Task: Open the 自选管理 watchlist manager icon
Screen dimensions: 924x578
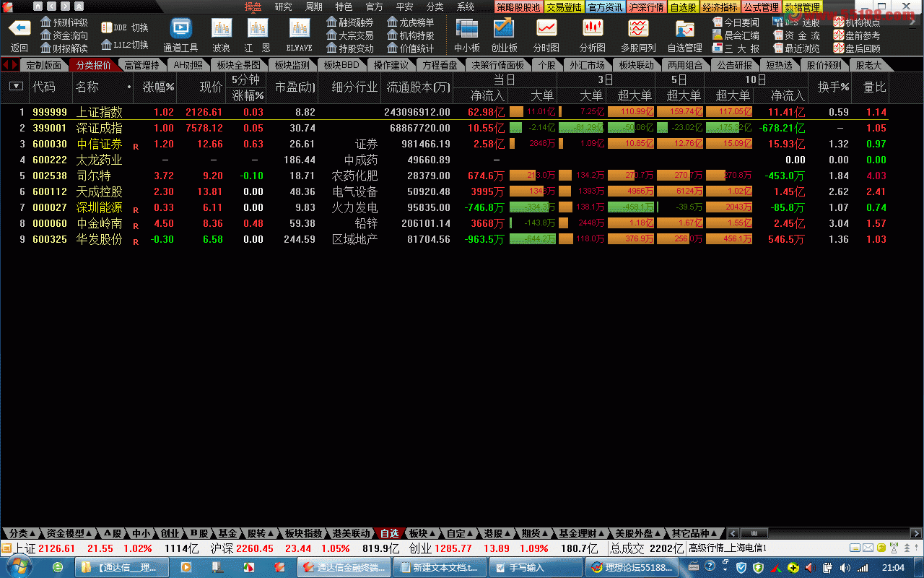Action: 684,29
